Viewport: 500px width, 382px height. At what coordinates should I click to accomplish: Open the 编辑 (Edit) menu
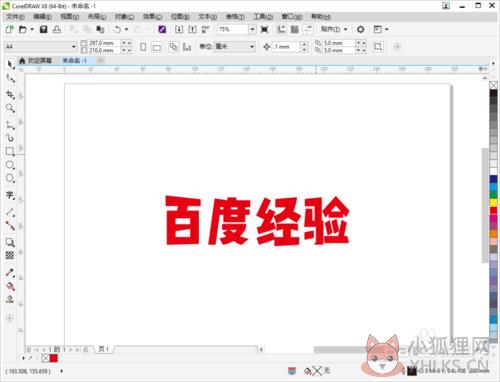(x=43, y=17)
